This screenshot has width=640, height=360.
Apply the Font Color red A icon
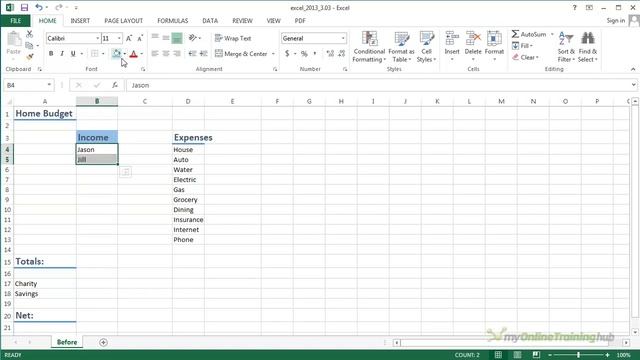133,53
